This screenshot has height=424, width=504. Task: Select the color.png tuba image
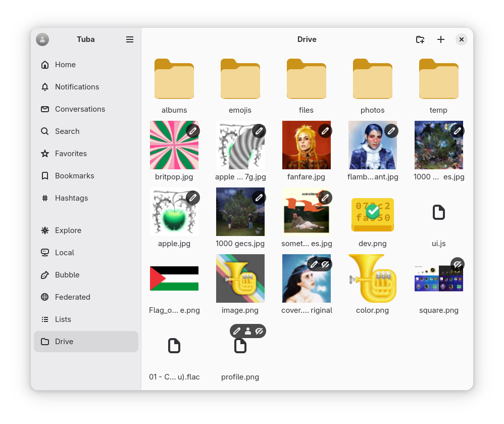372,278
